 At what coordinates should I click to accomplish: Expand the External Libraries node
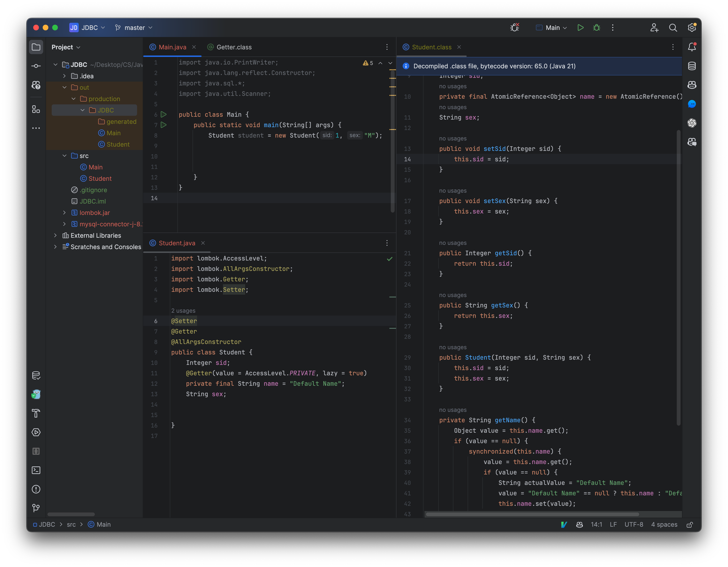click(55, 236)
